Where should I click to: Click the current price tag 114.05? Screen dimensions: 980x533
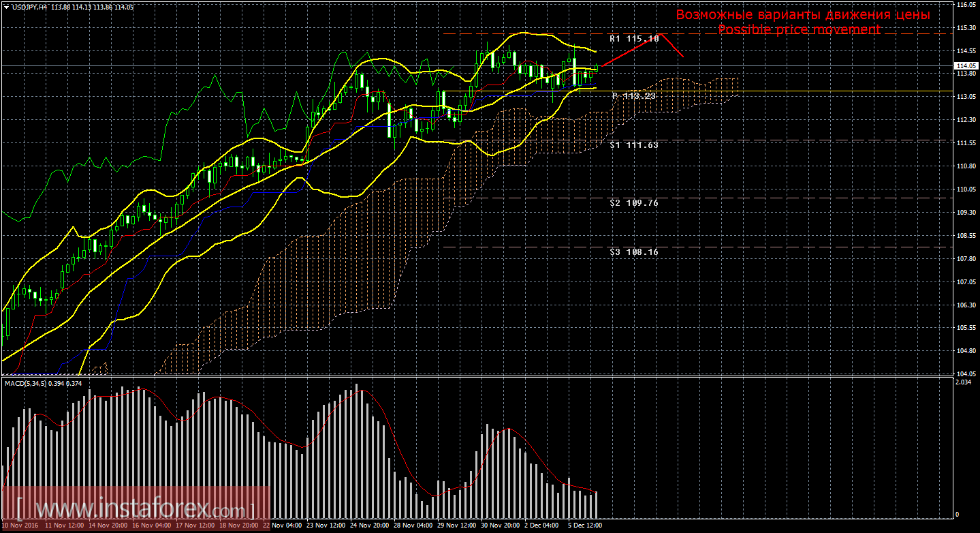point(966,66)
